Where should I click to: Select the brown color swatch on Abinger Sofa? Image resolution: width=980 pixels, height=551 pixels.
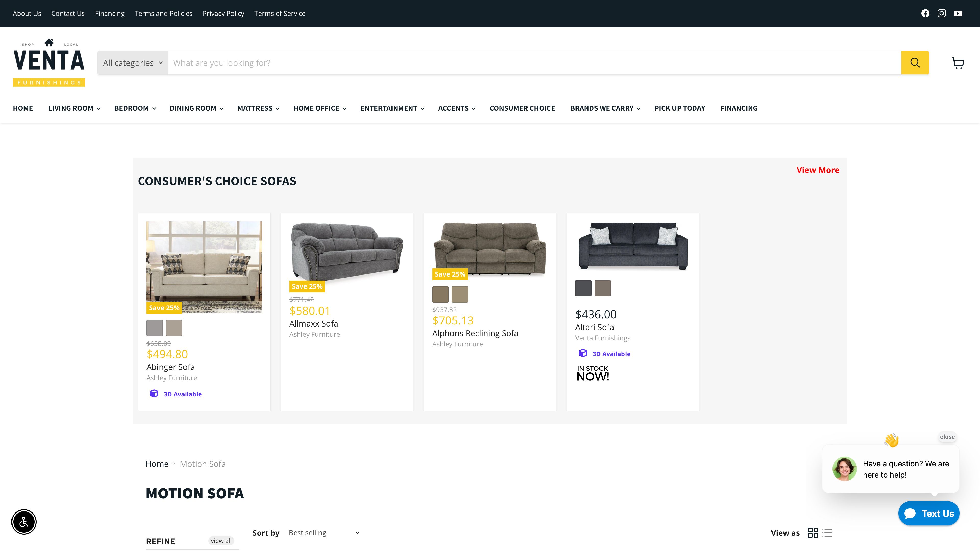(x=174, y=327)
